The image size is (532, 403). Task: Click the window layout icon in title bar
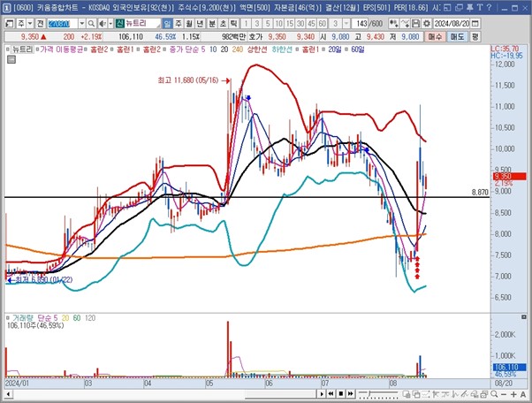point(447,7)
